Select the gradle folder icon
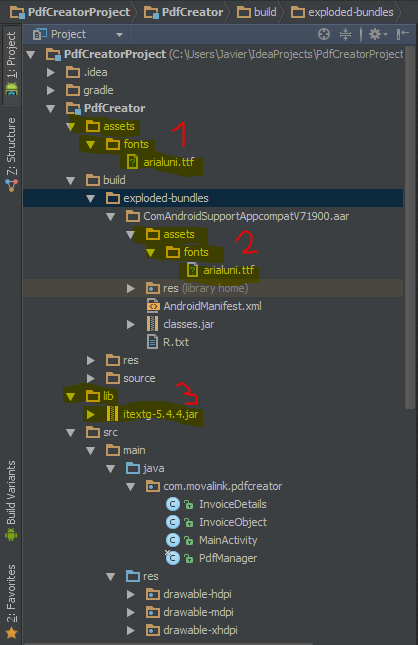 coord(73,90)
